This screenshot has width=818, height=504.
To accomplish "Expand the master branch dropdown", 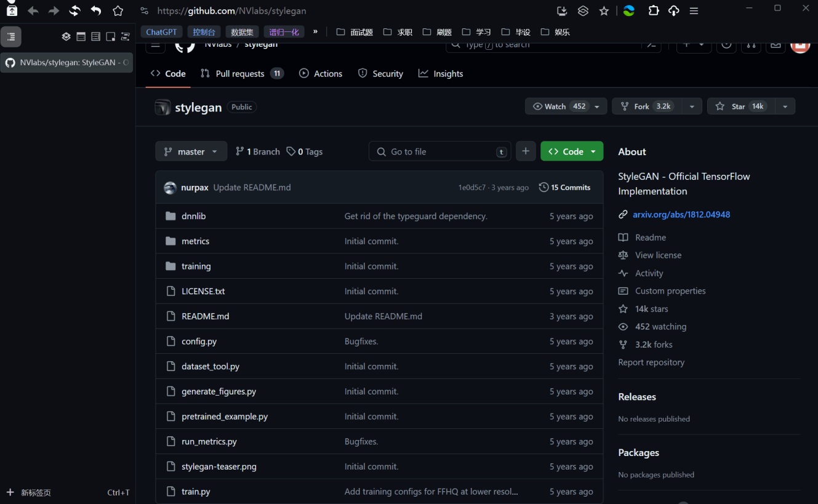I will click(191, 151).
